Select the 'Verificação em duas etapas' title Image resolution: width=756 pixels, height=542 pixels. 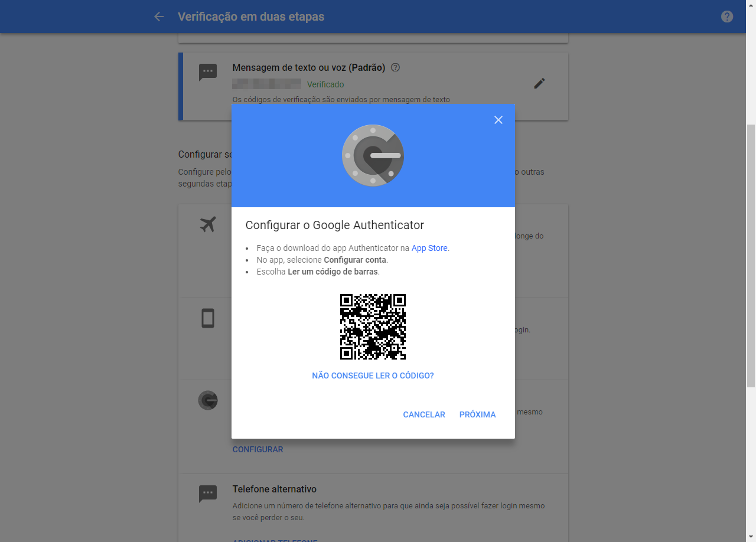click(251, 17)
